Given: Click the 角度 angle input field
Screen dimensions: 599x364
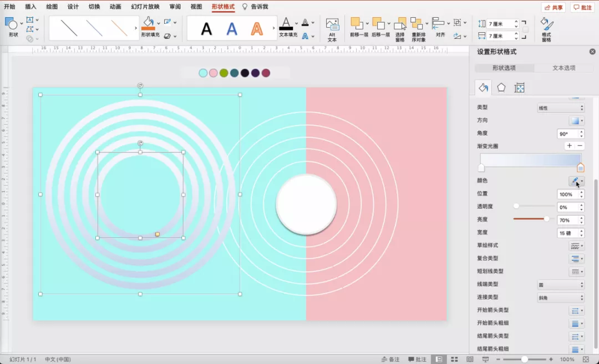Looking at the screenshot, I should [x=567, y=134].
